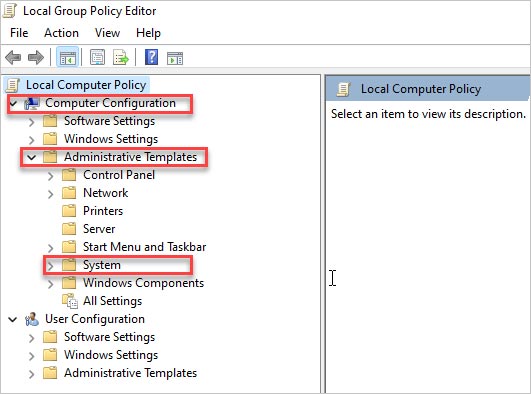Image resolution: width=531 pixels, height=394 pixels.
Task: Click the Forward arrow toolbar icon
Action: point(36,58)
